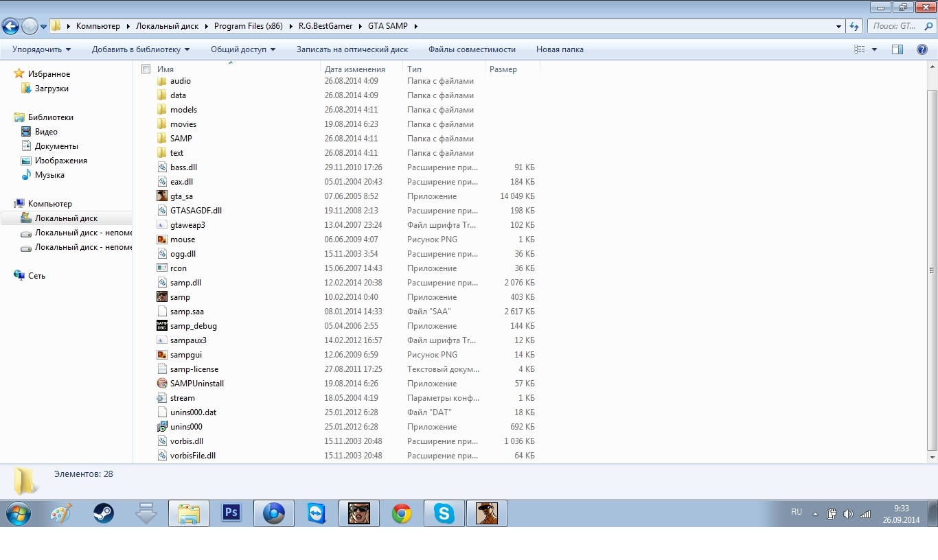Select Избранное in navigation pane
Image resolution: width=938 pixels, height=560 pixels.
pos(49,74)
